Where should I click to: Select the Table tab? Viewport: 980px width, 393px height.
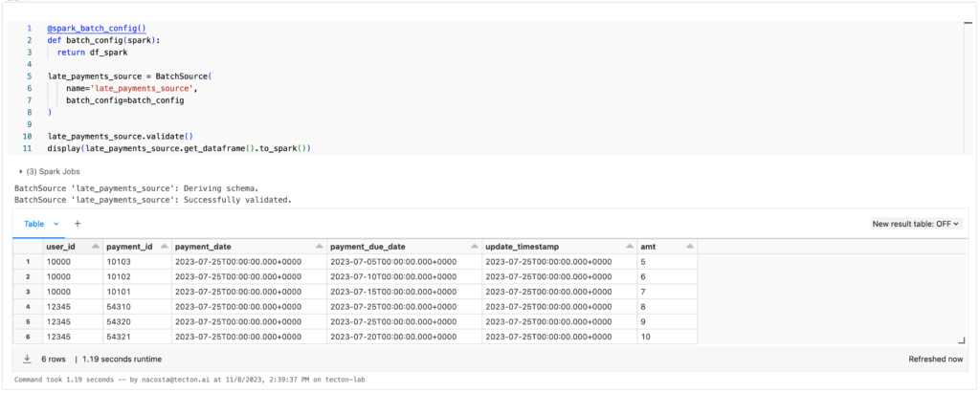tap(33, 224)
